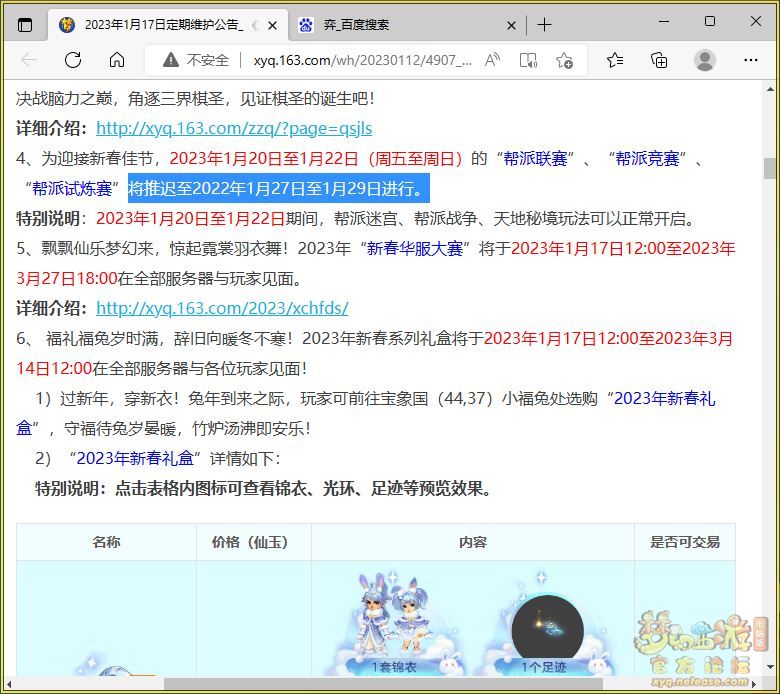Viewport: 780px width, 694px height.
Task: Maximize the browser window
Action: [710, 21]
